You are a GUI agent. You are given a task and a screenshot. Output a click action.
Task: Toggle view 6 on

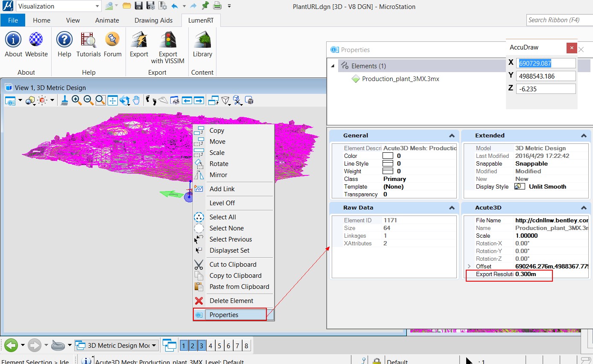pyautogui.click(x=228, y=346)
